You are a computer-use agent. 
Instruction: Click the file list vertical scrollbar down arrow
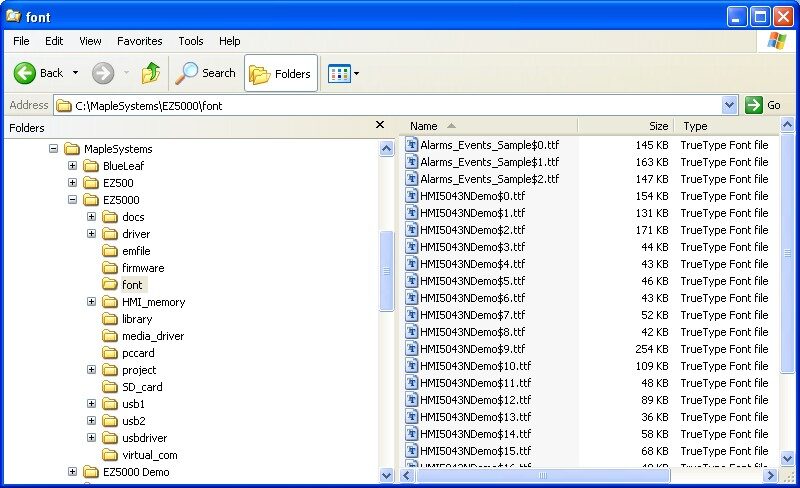[x=787, y=458]
